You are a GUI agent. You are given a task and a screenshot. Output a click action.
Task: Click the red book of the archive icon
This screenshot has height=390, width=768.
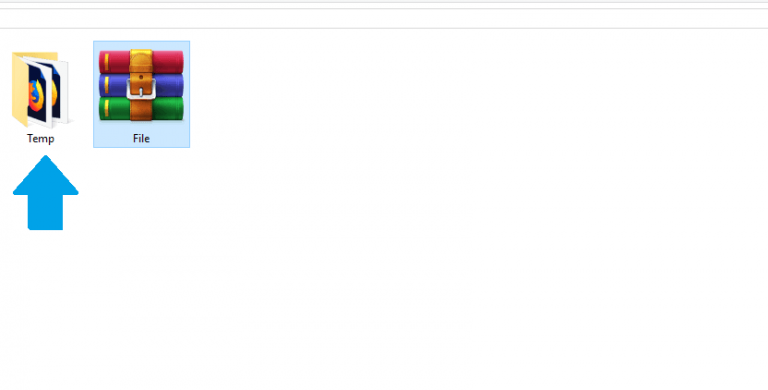(141, 62)
